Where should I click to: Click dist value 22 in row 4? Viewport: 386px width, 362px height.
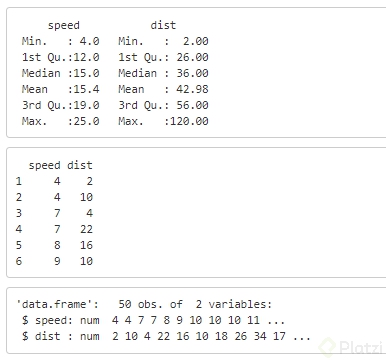coord(86,229)
